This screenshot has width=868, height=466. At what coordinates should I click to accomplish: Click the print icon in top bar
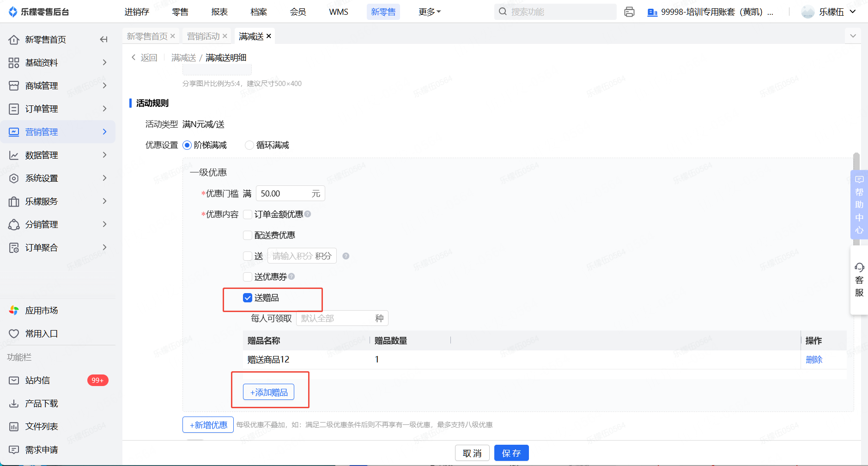coord(629,12)
